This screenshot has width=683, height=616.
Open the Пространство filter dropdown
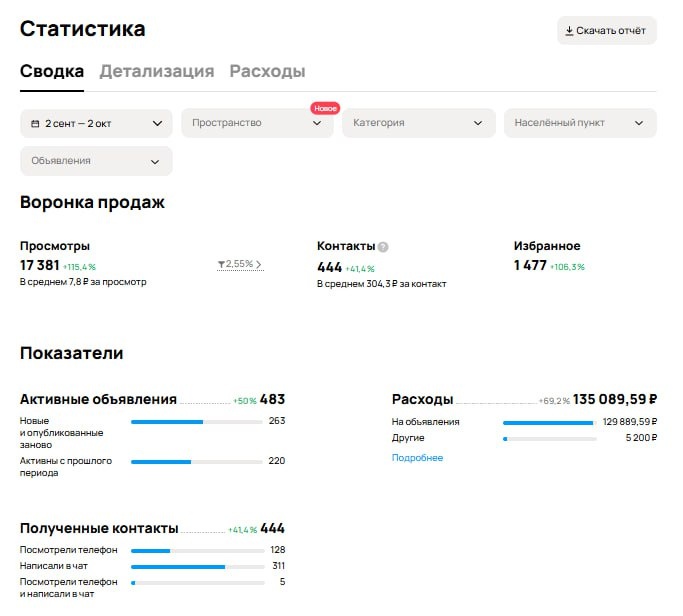(x=257, y=123)
